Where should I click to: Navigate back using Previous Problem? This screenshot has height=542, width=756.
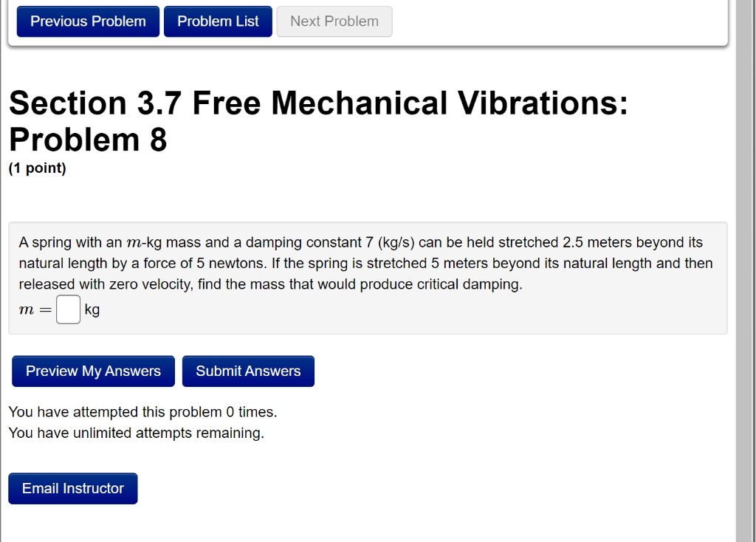click(x=87, y=21)
